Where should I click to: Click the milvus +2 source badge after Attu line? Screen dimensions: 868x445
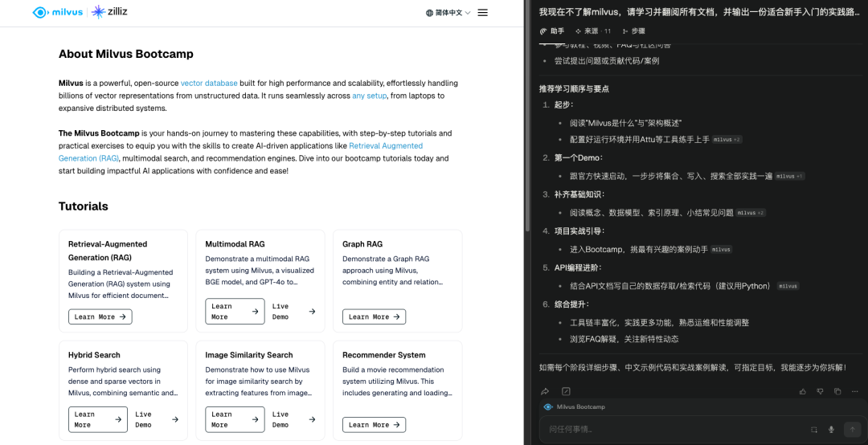pyautogui.click(x=727, y=140)
